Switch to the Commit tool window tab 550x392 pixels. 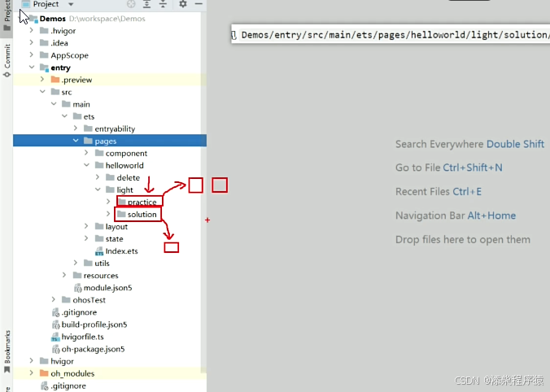7,60
